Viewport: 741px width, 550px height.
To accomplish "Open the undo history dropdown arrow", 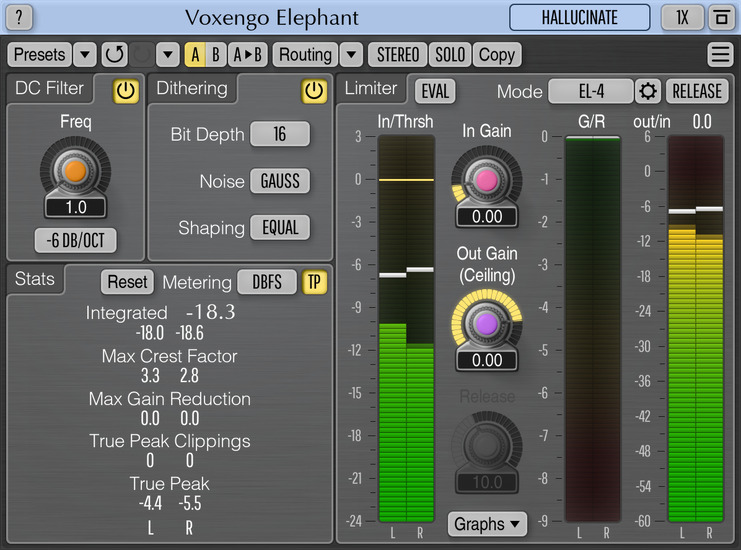I will (x=168, y=55).
